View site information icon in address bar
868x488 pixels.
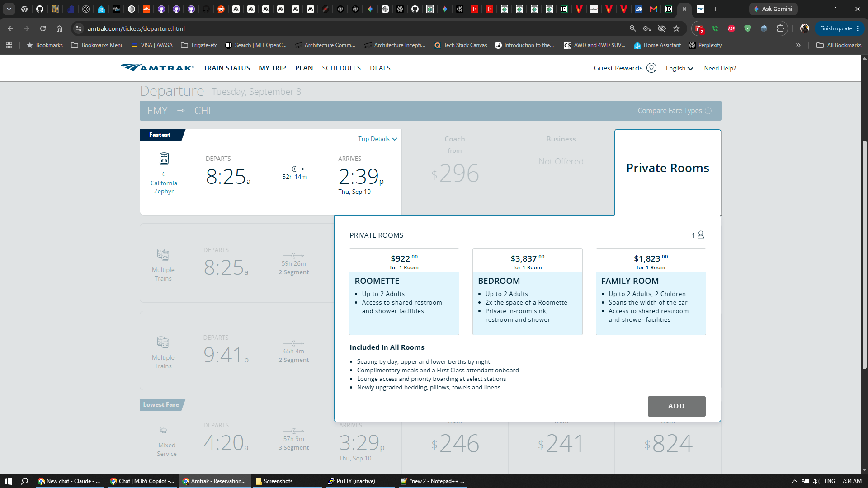point(79,28)
